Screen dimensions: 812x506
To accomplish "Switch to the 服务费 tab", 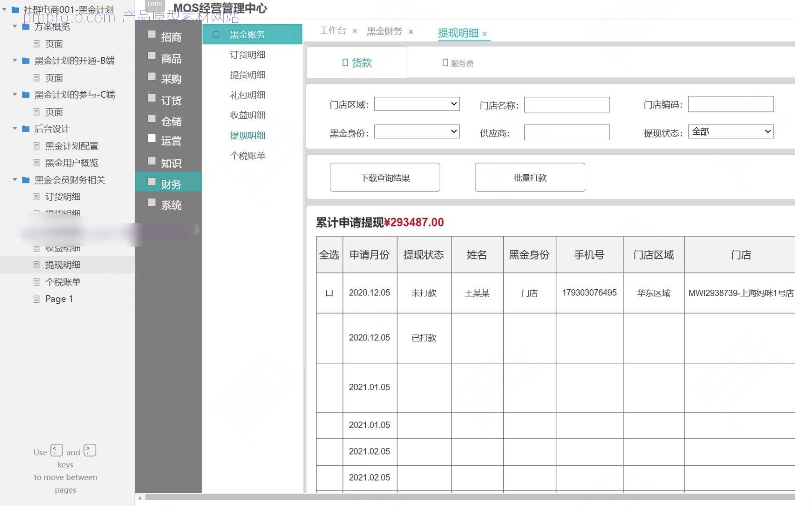I will (x=458, y=63).
